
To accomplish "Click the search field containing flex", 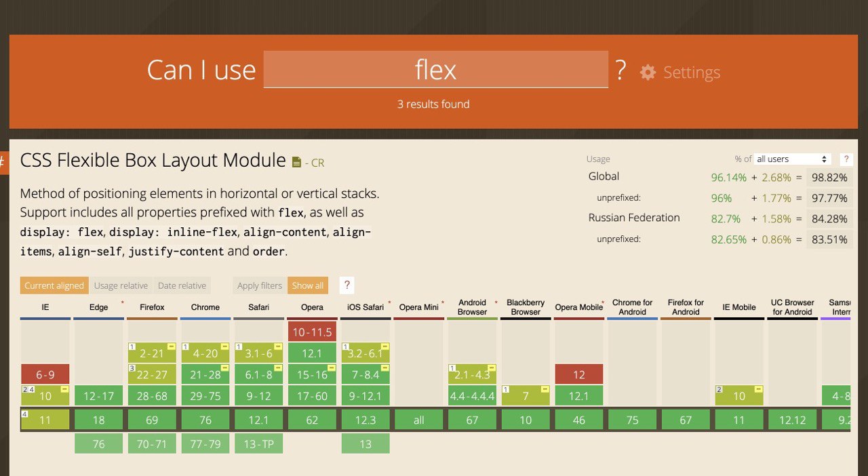I will (435, 69).
